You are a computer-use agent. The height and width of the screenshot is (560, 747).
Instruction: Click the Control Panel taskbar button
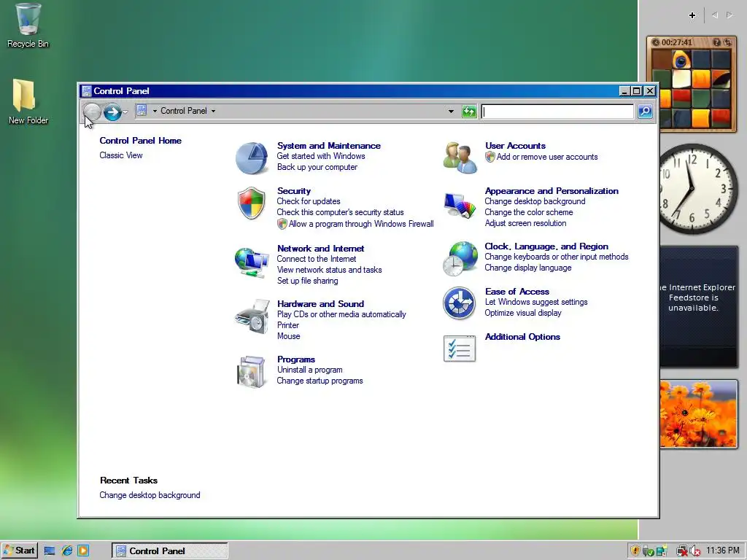(x=169, y=551)
